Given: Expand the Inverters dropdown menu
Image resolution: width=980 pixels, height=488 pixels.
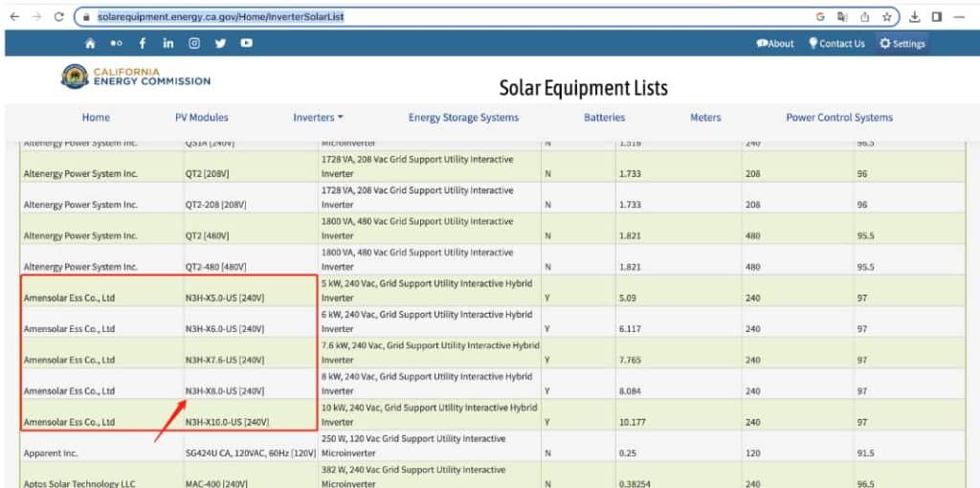Looking at the screenshot, I should click(x=318, y=118).
